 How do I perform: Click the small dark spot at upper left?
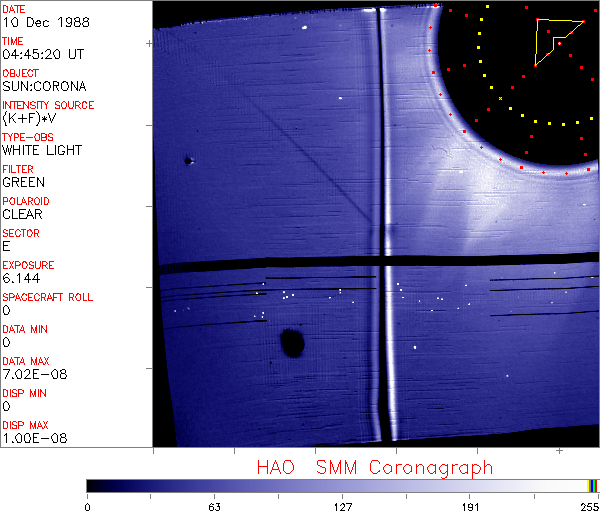(187, 160)
